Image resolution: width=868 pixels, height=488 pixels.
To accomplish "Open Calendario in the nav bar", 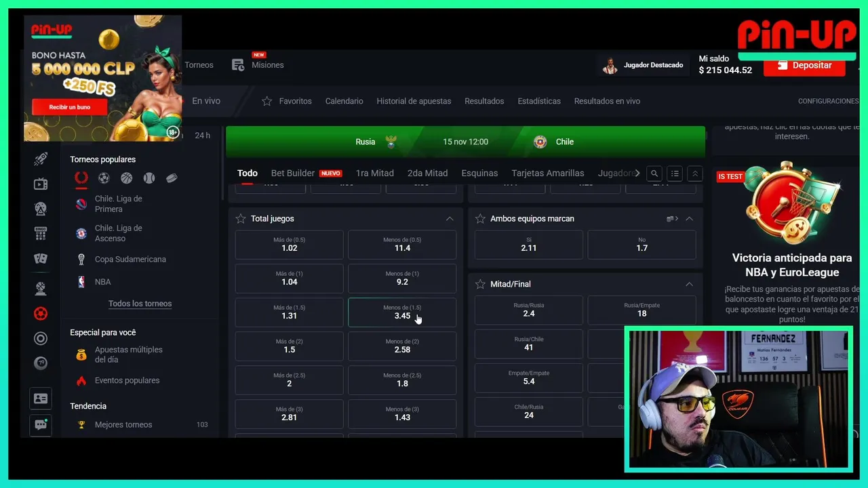I will pos(344,101).
